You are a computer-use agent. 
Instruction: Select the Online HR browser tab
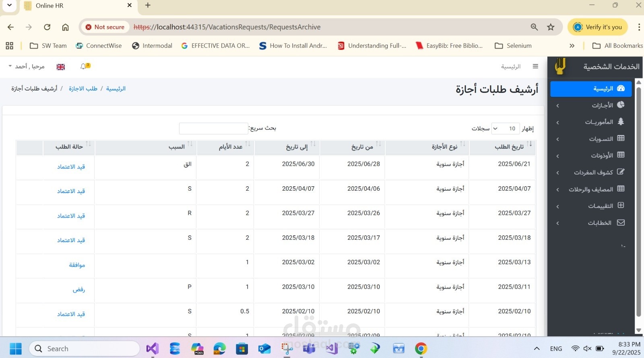click(x=78, y=6)
